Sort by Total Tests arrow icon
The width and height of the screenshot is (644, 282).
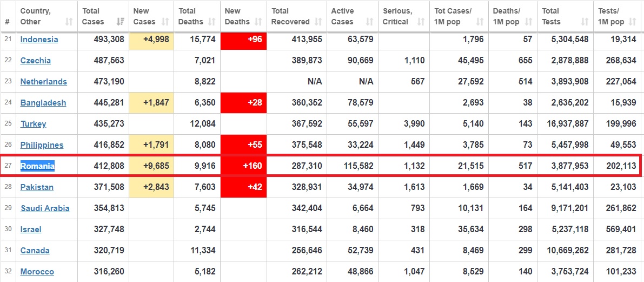(x=585, y=22)
